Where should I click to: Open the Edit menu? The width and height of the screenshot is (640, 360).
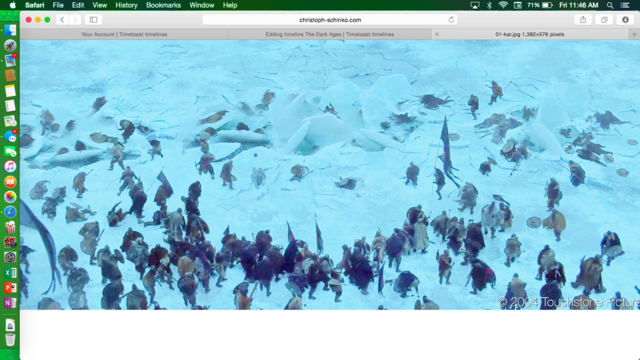(x=78, y=5)
